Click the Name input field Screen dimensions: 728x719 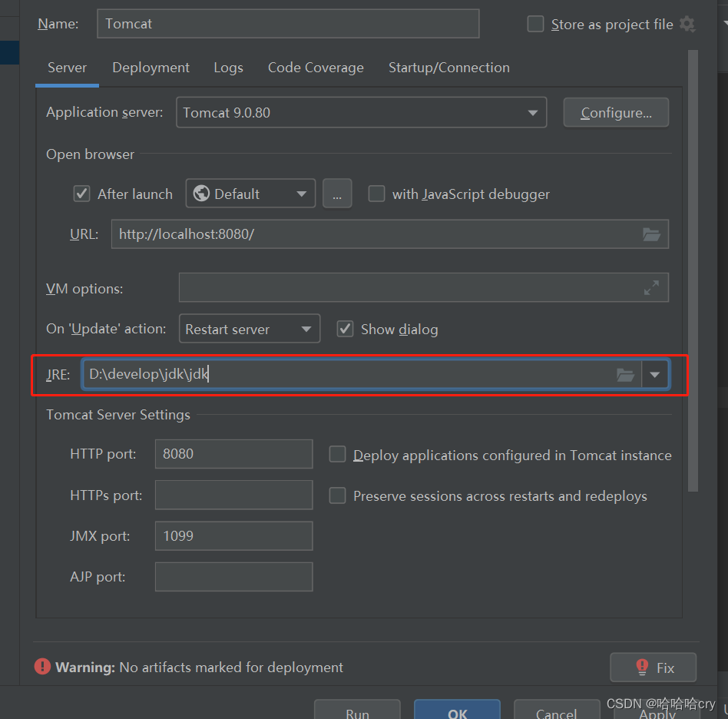coord(288,24)
